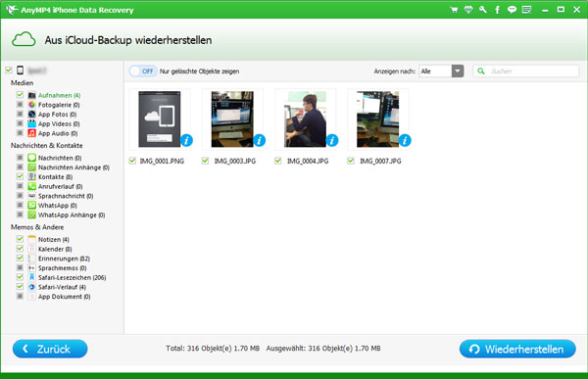Click the 'Medien' section heading
The width and height of the screenshot is (588, 379).
[x=23, y=83]
